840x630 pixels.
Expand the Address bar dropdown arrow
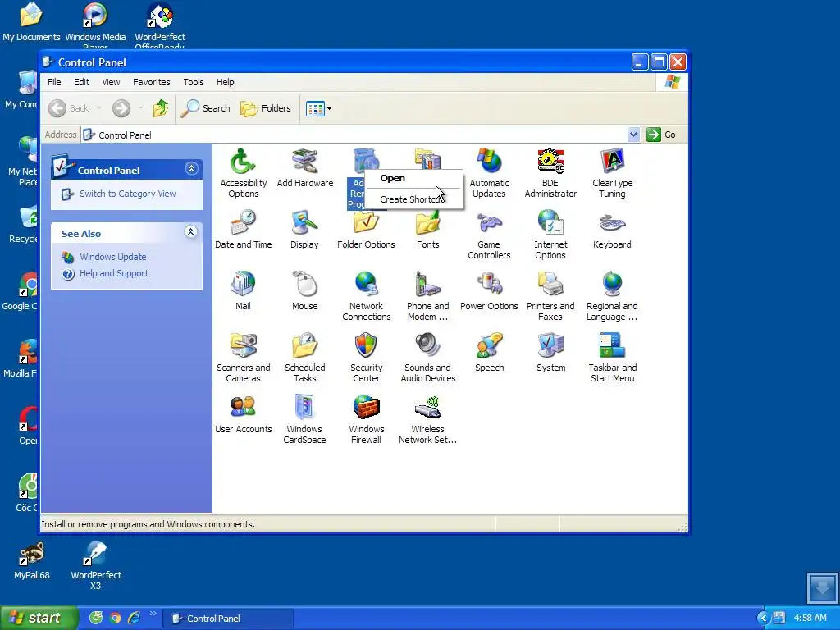click(634, 135)
